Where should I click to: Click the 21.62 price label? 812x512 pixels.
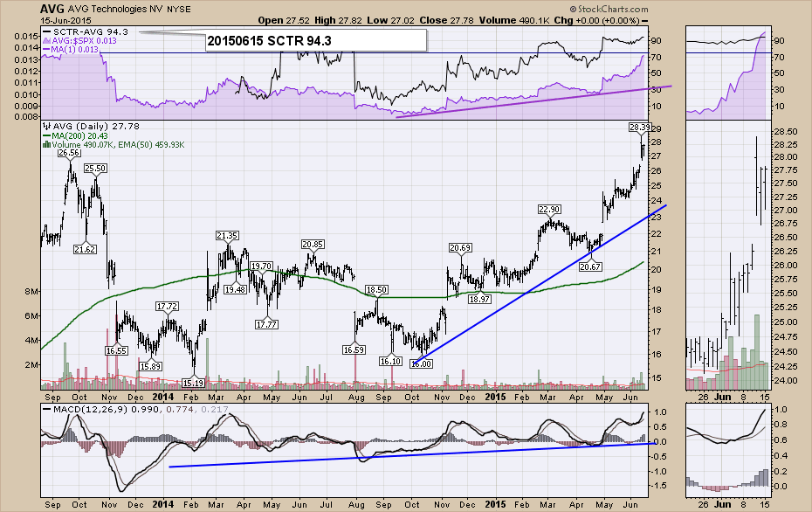(x=85, y=249)
